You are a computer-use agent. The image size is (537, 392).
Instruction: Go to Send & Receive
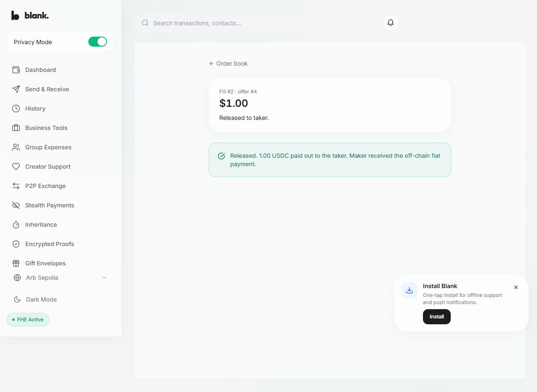(x=60, y=89)
